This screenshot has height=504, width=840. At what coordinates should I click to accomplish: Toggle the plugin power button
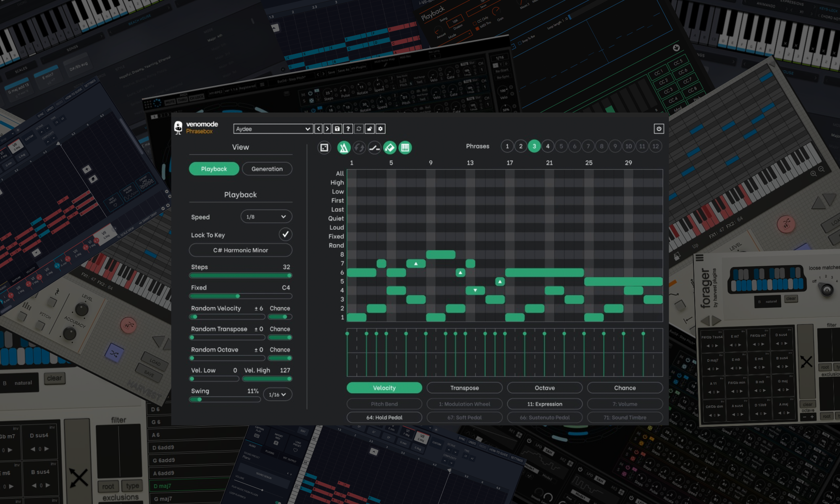tap(659, 129)
